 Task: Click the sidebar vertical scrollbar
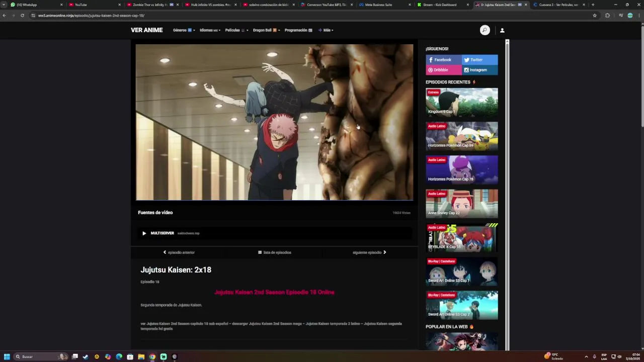(507, 195)
